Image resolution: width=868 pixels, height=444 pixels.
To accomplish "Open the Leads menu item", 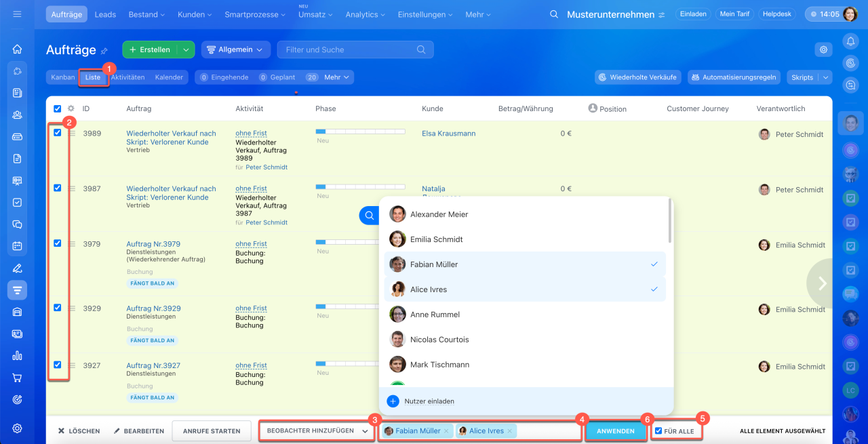I will pyautogui.click(x=105, y=14).
